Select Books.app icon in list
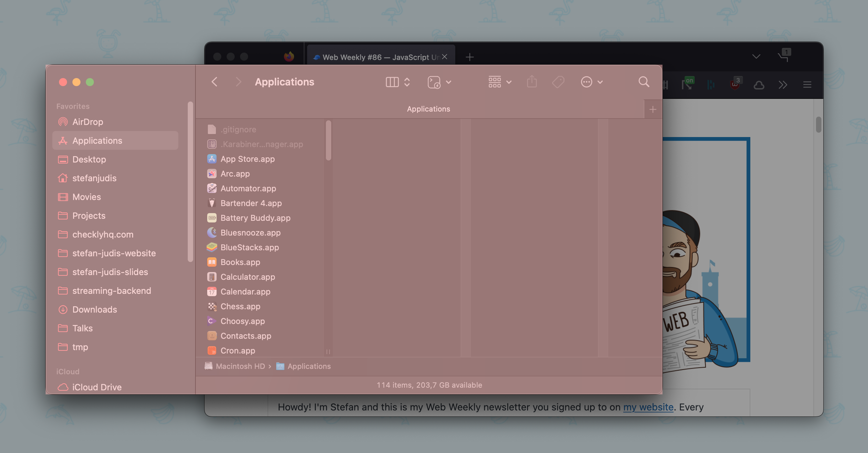Viewport: 868px width, 453px height. coord(212,262)
